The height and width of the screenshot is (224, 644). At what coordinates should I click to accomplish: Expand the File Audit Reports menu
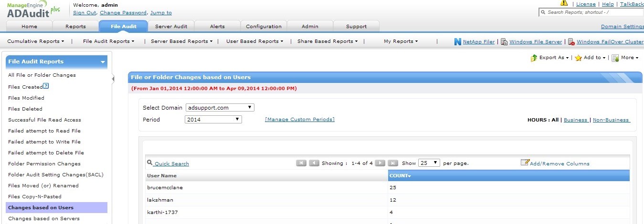(x=108, y=41)
